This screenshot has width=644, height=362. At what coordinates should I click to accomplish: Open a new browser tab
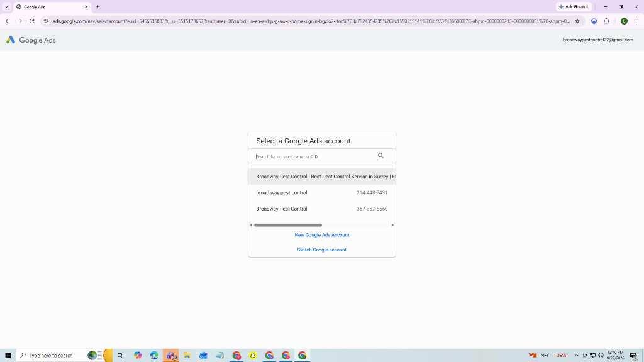97,6
